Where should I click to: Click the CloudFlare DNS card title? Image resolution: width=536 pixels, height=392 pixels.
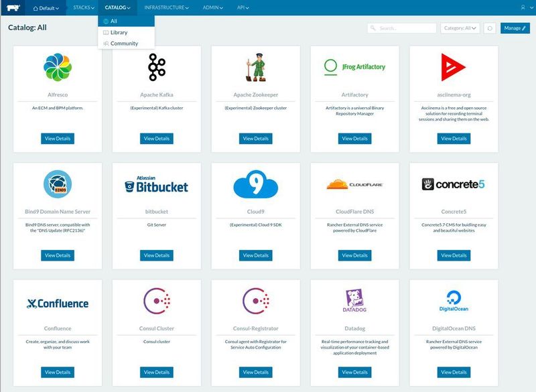click(354, 212)
